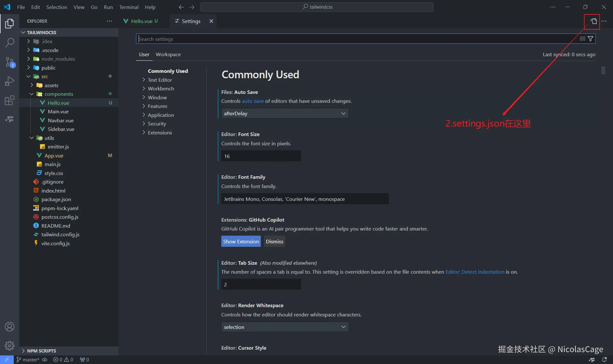This screenshot has height=364, width=613.
Task: Open Manage gear icon
Action: [x=10, y=345]
